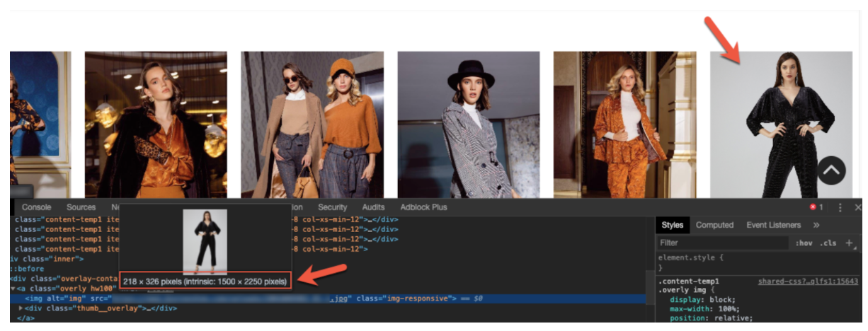The height and width of the screenshot is (331, 868).
Task: Click the red error count indicator
Action: [816, 207]
